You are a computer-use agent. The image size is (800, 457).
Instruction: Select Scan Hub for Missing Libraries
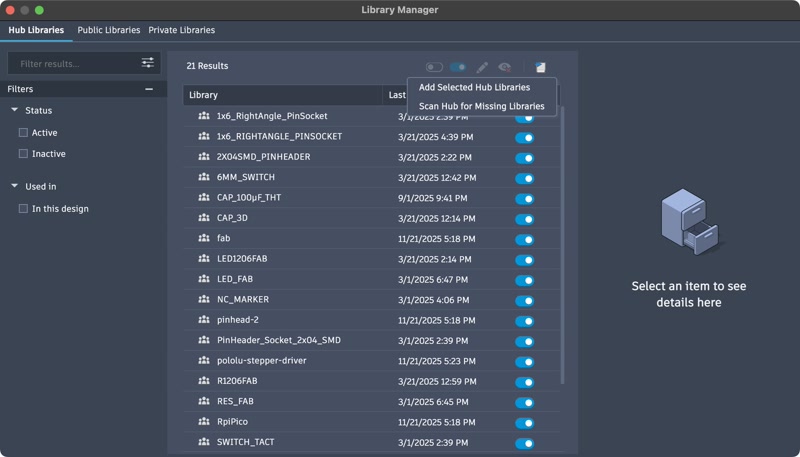click(x=481, y=106)
